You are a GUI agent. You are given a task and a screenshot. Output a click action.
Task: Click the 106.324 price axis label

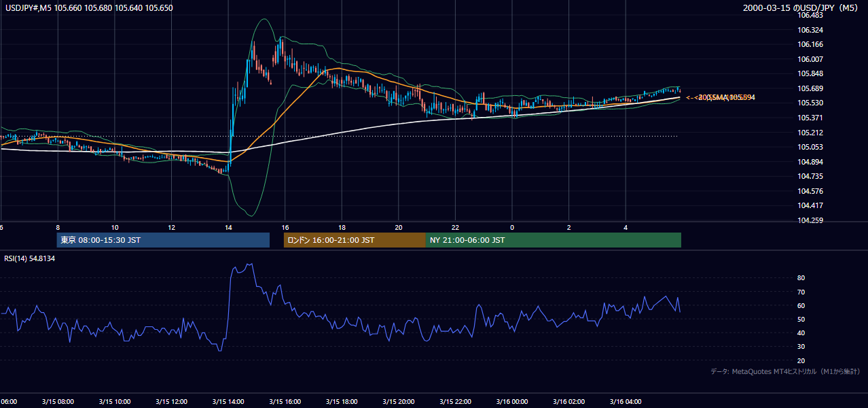tap(811, 30)
